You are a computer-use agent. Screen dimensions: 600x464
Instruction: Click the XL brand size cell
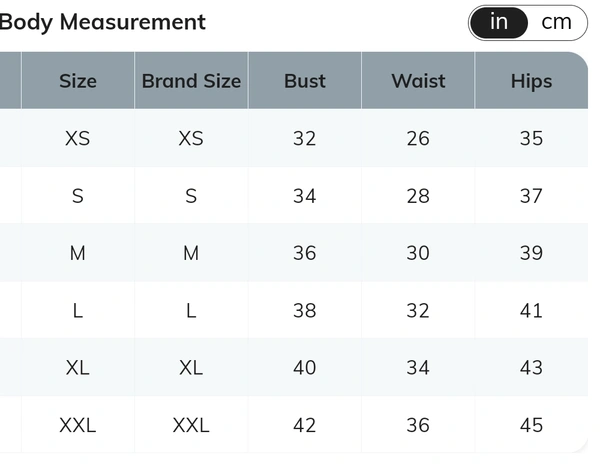pyautogui.click(x=191, y=368)
